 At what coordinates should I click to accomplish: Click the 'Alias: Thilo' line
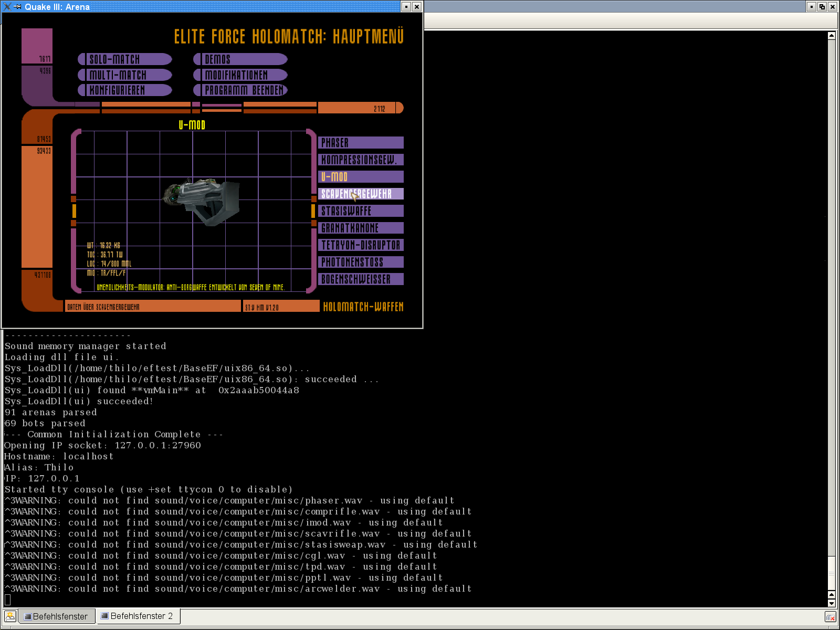click(39, 467)
